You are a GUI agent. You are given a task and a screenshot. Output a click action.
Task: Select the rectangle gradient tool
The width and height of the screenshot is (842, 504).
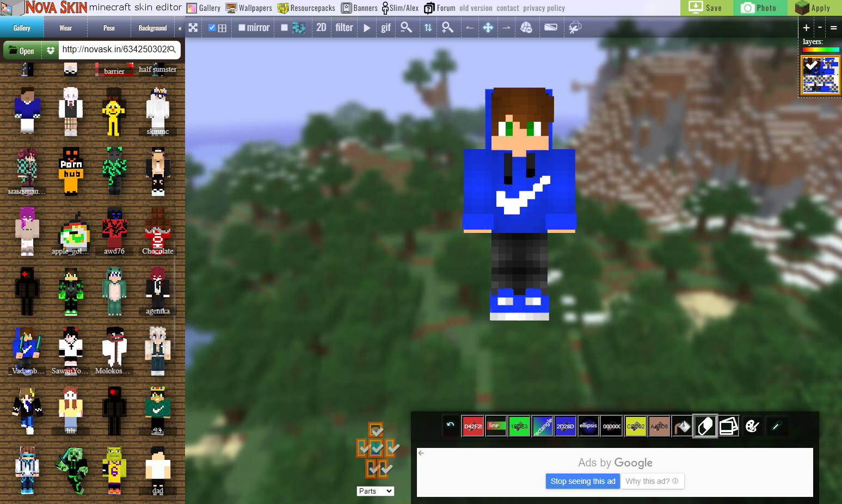[x=543, y=427]
